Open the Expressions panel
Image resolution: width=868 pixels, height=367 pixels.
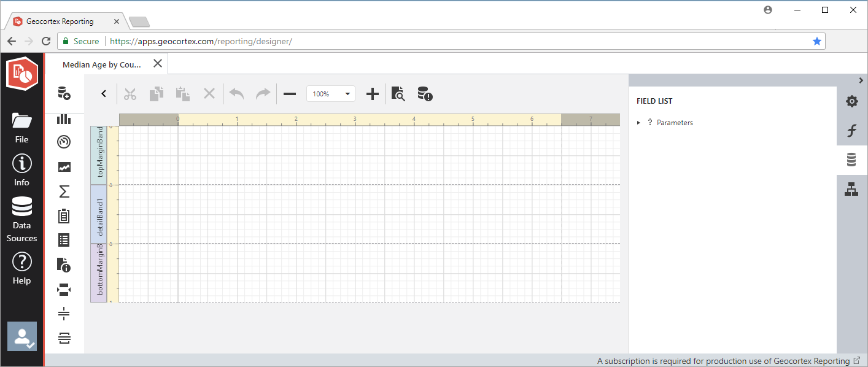[x=851, y=130]
